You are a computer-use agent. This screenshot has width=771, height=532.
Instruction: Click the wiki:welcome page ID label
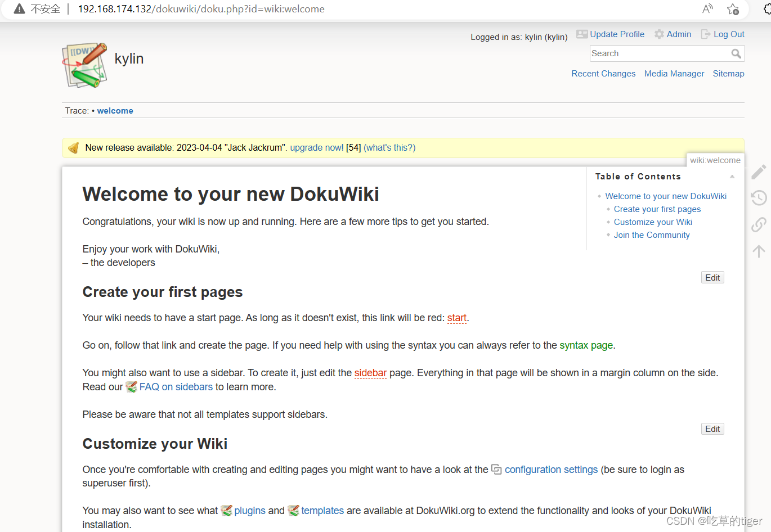[x=715, y=160]
